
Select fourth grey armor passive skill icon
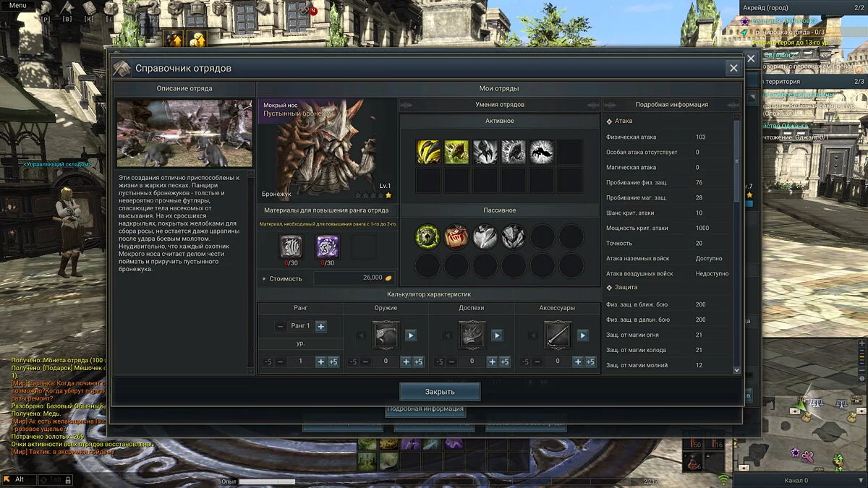[x=514, y=236]
